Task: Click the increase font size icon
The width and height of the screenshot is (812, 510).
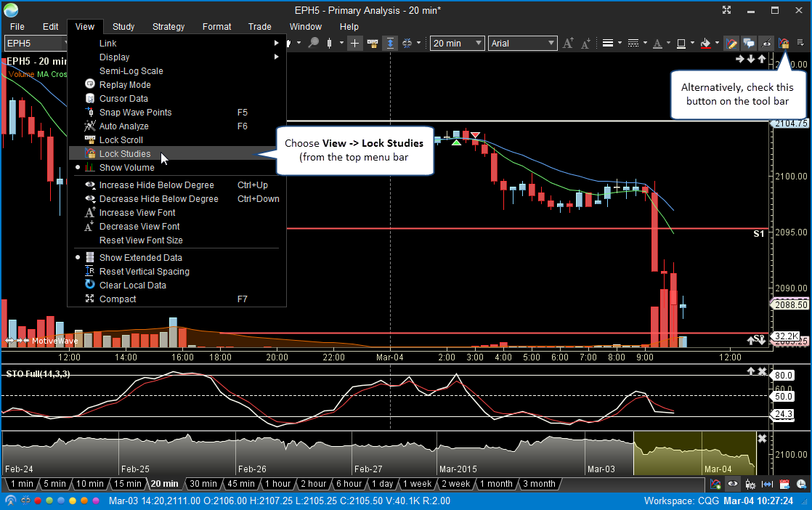Action: pos(568,43)
